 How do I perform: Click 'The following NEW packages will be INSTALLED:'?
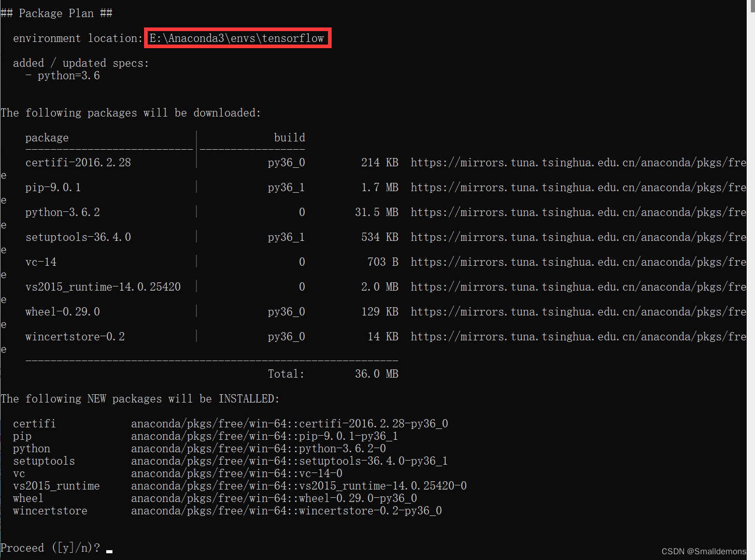coord(140,399)
